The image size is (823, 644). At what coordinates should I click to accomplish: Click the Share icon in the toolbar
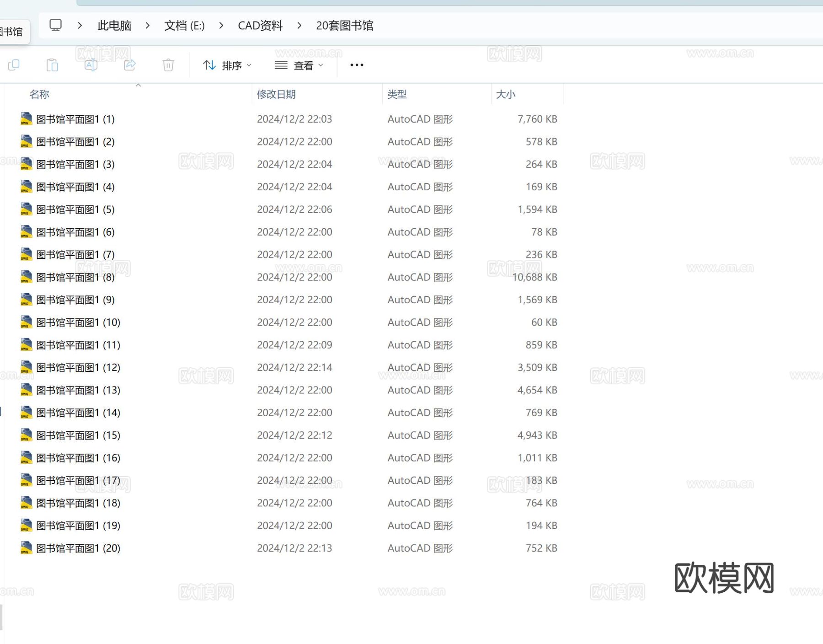coord(130,65)
